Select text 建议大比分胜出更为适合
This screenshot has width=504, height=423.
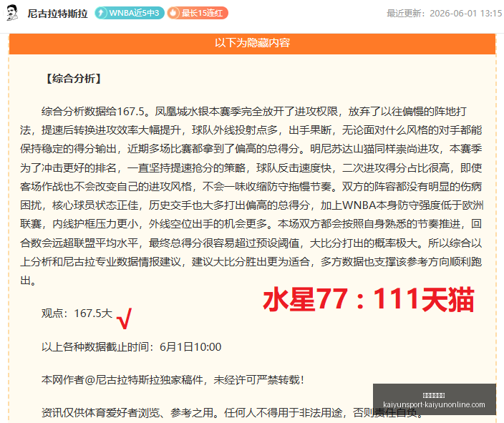[251, 262]
